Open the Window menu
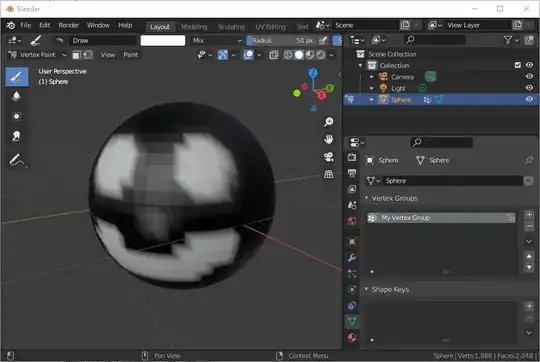Screen dimensions: 540x362 click(x=98, y=25)
